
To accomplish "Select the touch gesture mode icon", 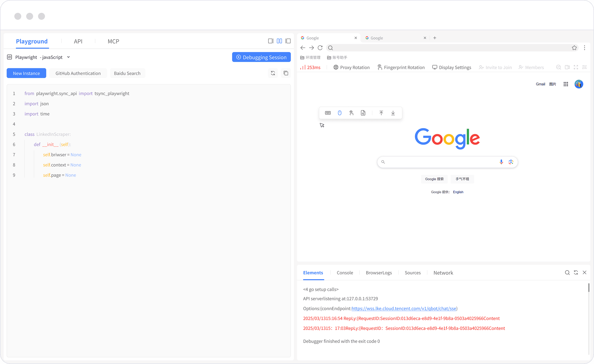I will pyautogui.click(x=351, y=113).
